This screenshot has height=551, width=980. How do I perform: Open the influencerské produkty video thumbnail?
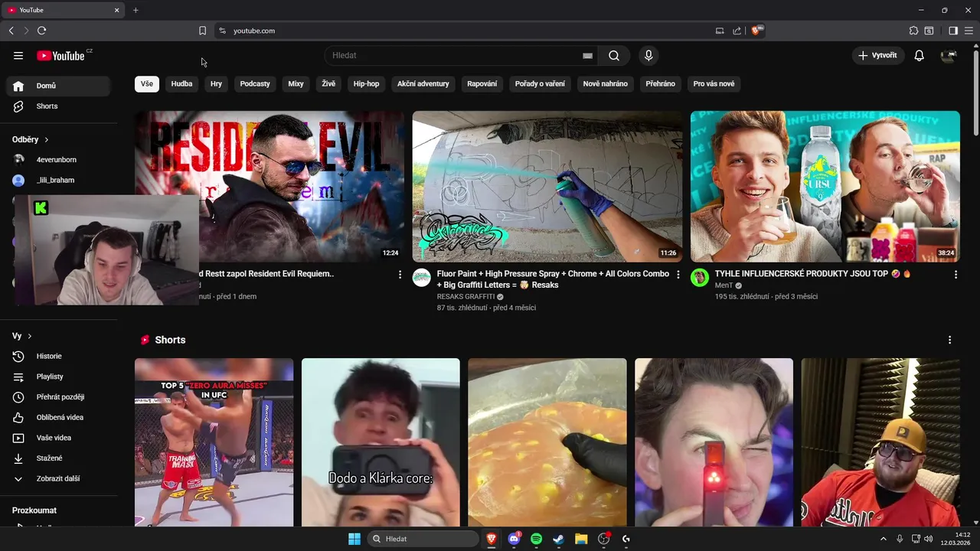pyautogui.click(x=825, y=187)
